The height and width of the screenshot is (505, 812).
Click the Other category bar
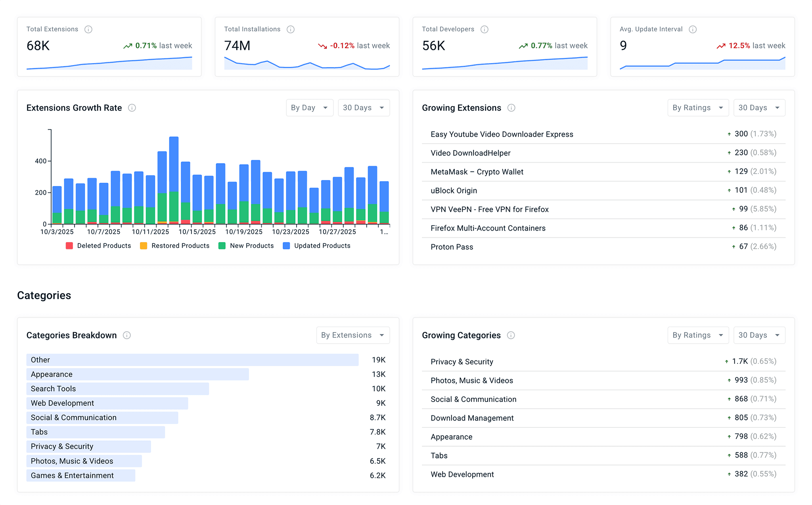click(x=192, y=360)
